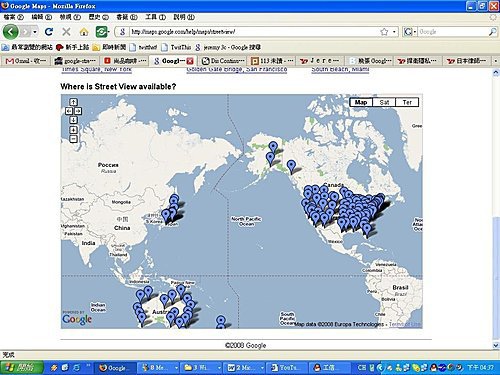Click the scrollbar up arrow
Screen dimensions: 500x375
point(496,73)
